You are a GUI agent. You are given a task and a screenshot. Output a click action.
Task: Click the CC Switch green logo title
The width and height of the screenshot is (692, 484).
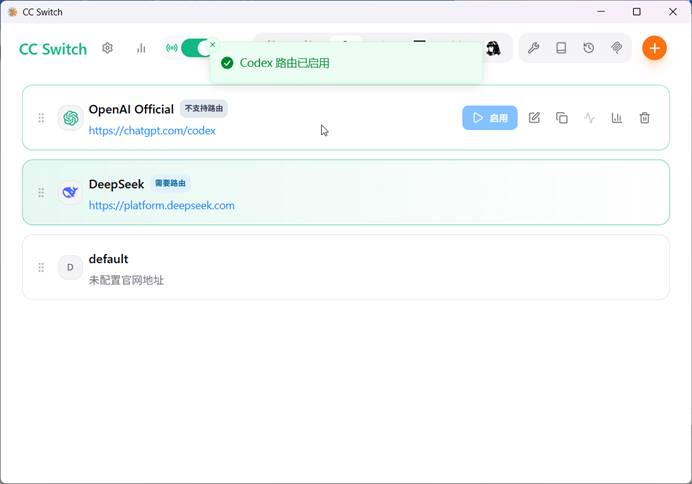[53, 49]
